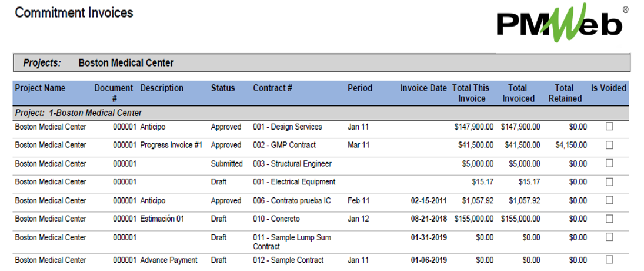Check Is Voided for Contrato prueba IC invoice
Screen dimensions: 644x271
609,200
